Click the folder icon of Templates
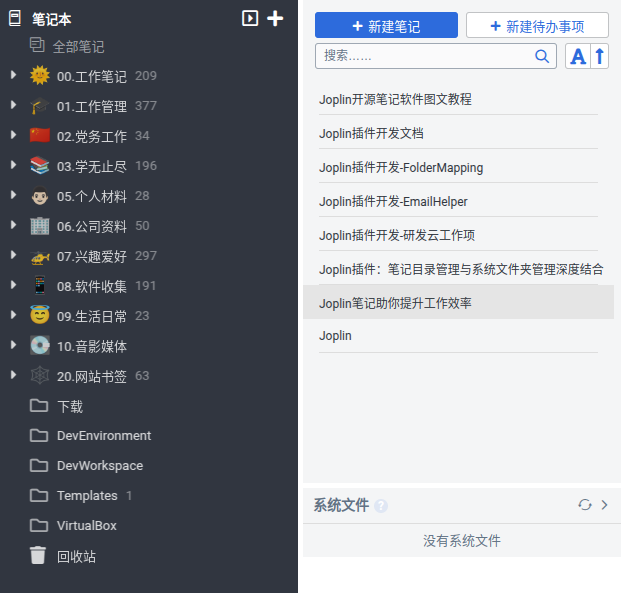Viewport: 621px width, 593px height. click(x=39, y=496)
